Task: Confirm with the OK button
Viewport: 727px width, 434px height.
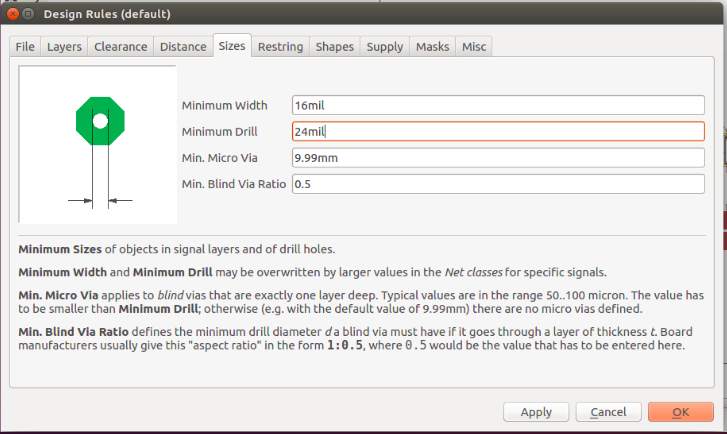Action: 680,412
